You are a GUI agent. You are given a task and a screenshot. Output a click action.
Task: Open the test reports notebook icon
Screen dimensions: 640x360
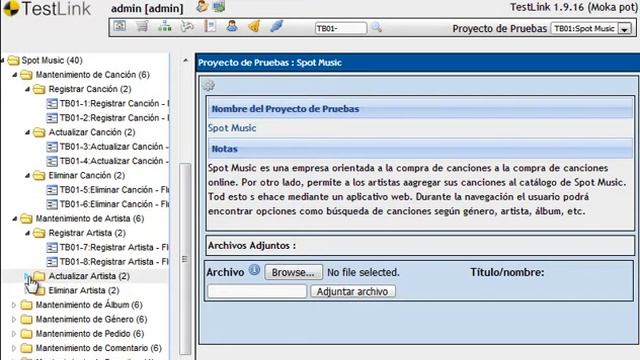pyautogui.click(x=210, y=26)
